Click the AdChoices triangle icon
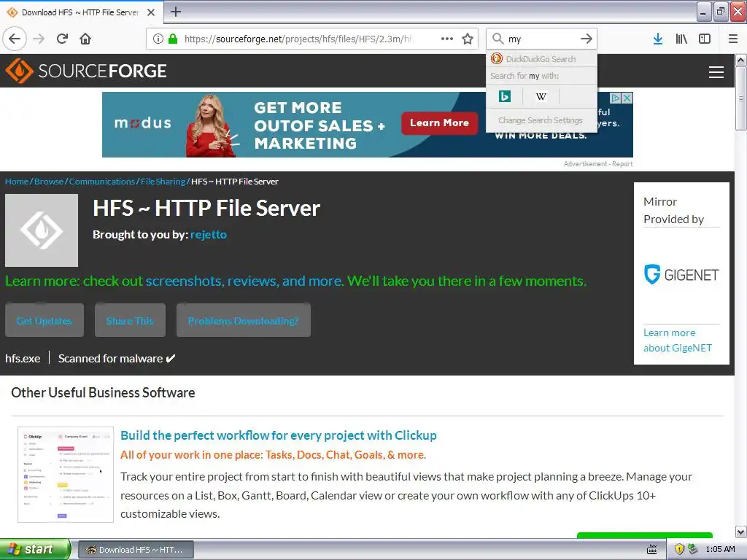 point(616,98)
